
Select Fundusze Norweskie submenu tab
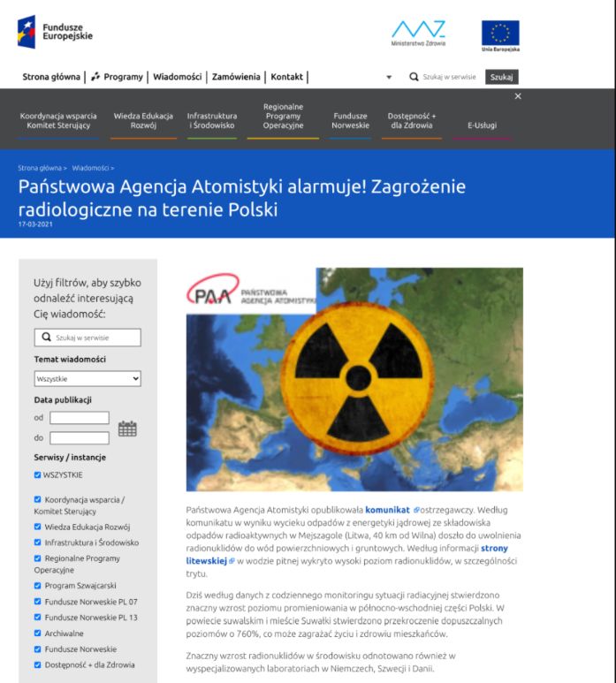pos(350,121)
